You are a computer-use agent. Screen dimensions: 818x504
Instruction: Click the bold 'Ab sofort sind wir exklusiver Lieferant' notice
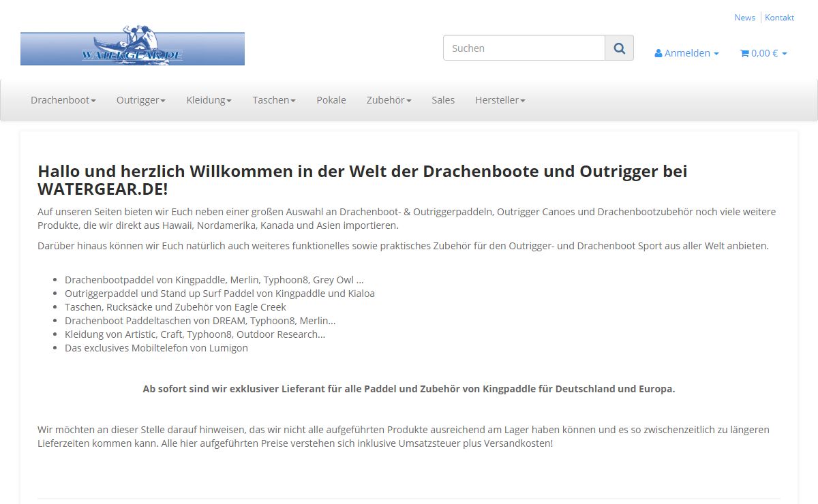click(x=409, y=389)
